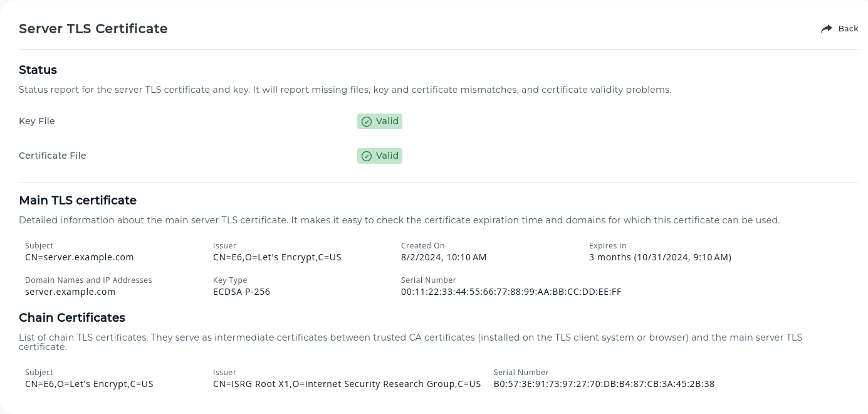The width and height of the screenshot is (868, 414).
Task: Click the circled check icon in Key File badge
Action: [x=366, y=121]
